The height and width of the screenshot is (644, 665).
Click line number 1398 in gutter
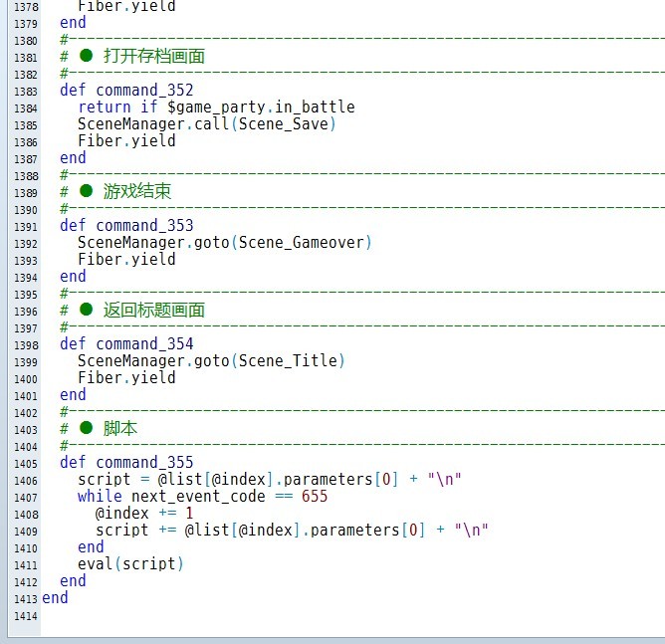[26, 345]
